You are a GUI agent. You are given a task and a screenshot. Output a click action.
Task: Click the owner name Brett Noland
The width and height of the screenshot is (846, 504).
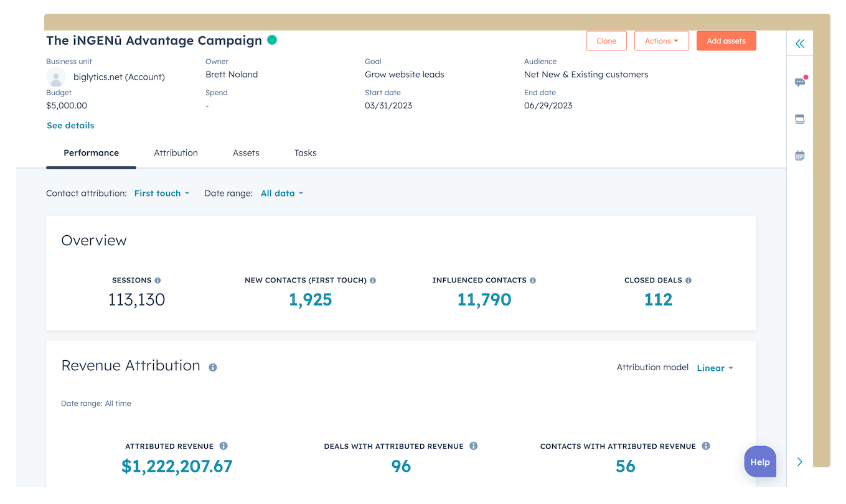pos(232,75)
